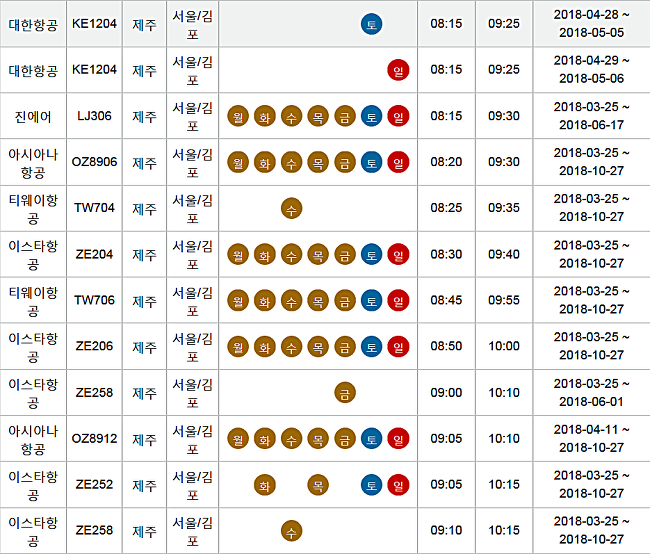650x554 pixels.
Task: Click the 월 badge in the ZE204 row
Action: point(238,255)
